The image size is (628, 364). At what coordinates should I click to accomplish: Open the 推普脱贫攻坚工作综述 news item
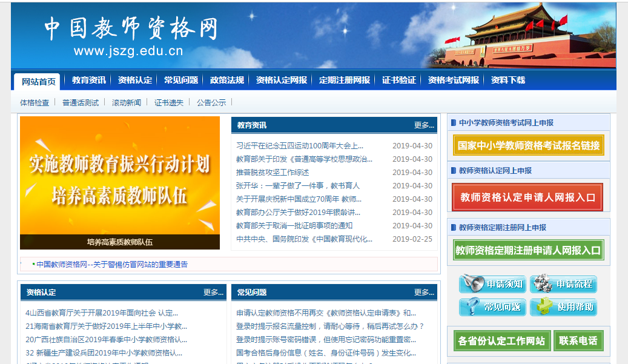(273, 172)
